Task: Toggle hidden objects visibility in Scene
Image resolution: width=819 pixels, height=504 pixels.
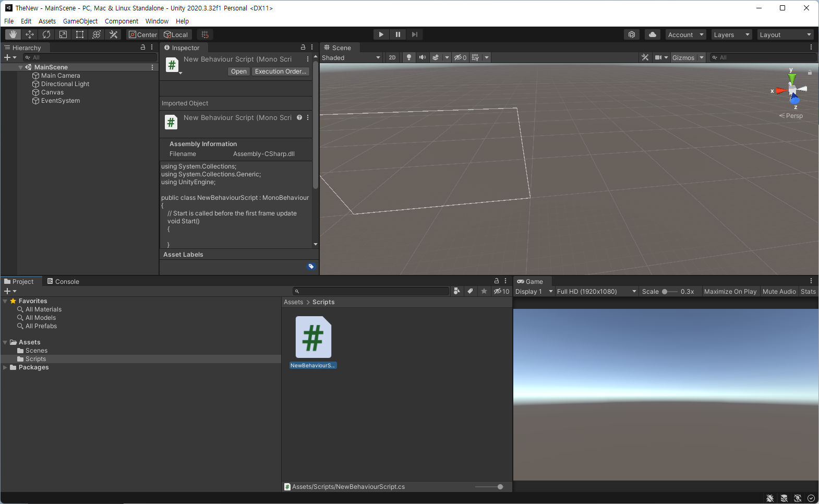Action: coord(460,57)
